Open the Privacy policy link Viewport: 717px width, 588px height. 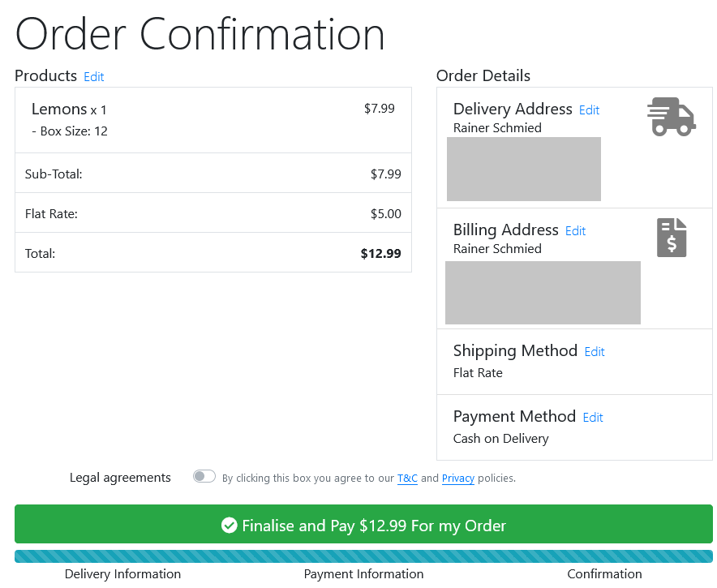click(x=457, y=479)
